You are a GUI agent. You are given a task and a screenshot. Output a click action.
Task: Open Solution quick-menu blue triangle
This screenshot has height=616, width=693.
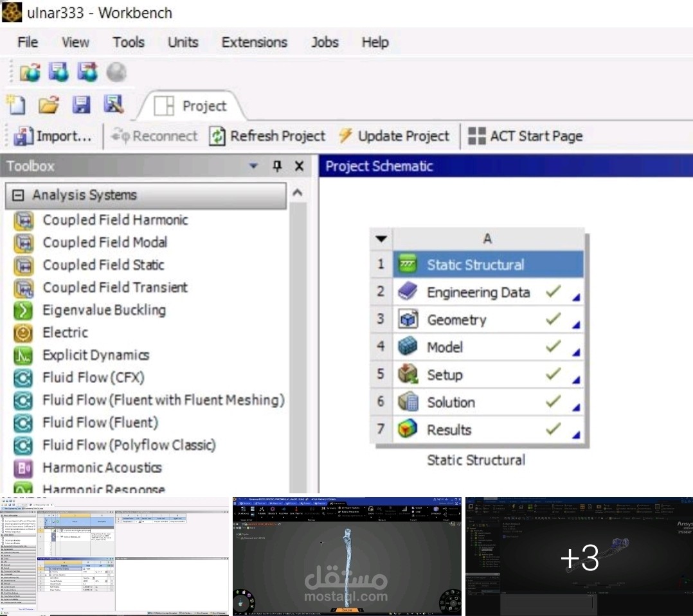click(x=576, y=408)
